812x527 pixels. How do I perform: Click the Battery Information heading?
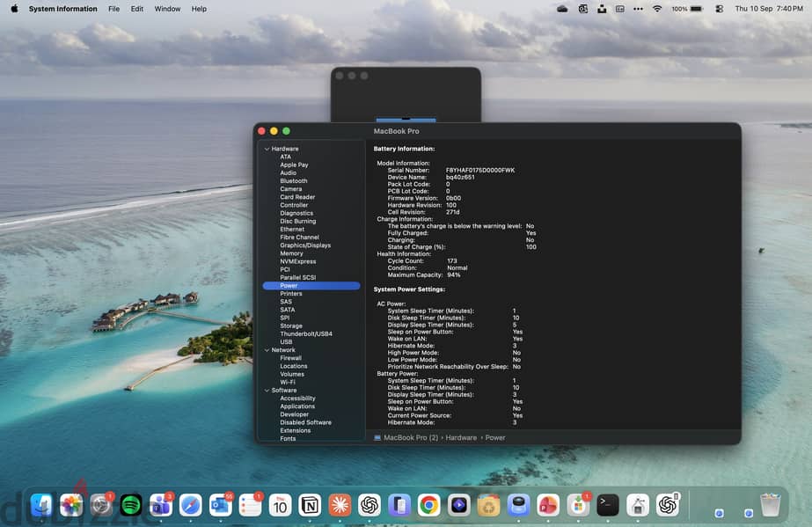404,149
